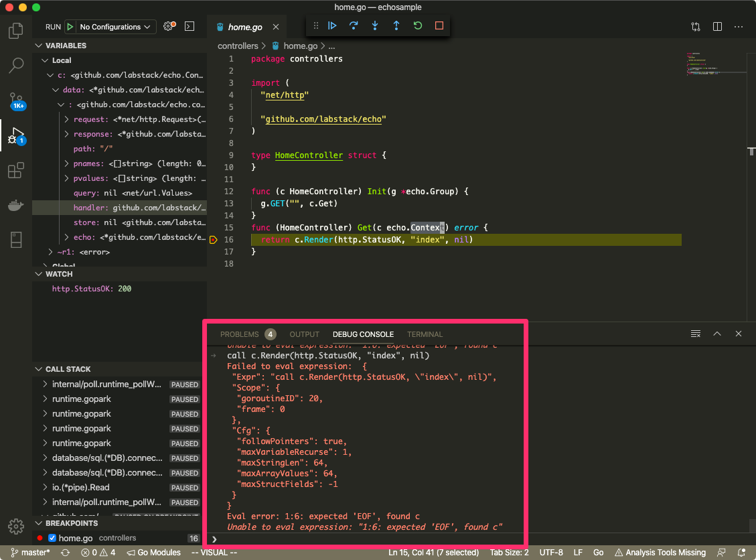Stop the debugging session
756x560 pixels.
(439, 26)
